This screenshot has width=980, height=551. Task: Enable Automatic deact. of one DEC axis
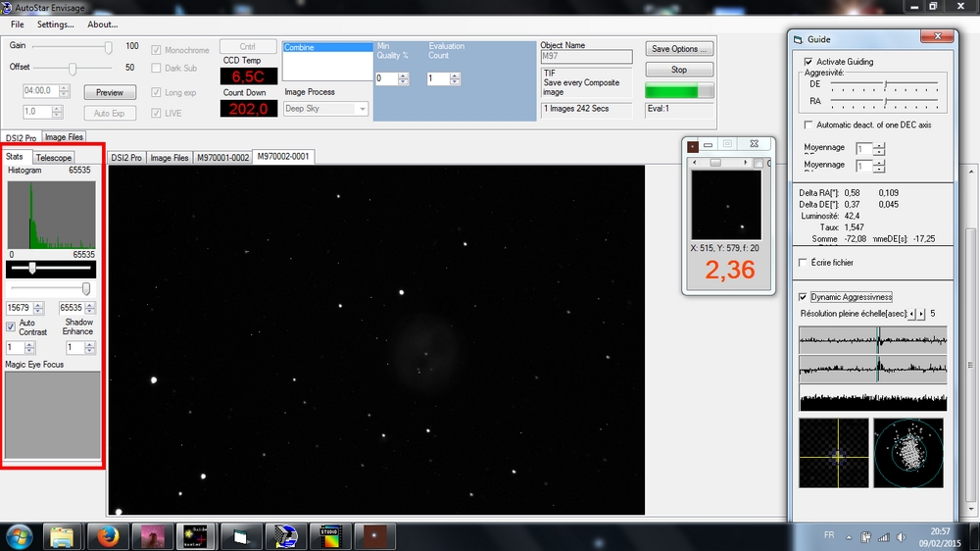(808, 125)
